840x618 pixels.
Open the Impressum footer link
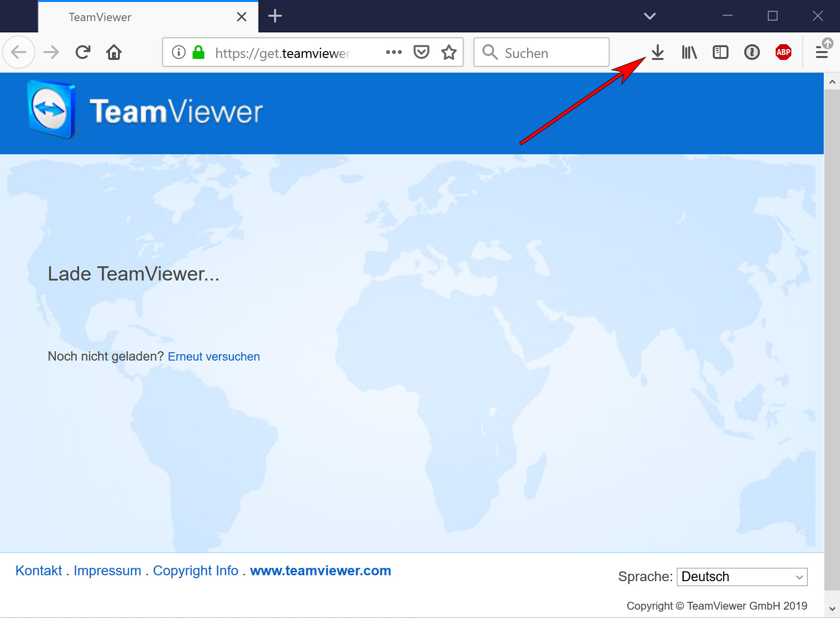click(107, 571)
